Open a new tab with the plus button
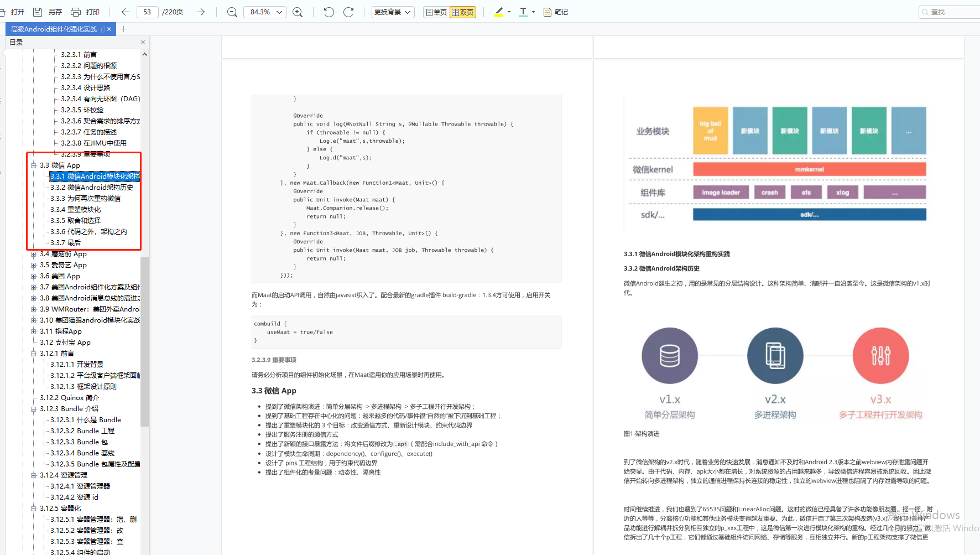 [124, 29]
